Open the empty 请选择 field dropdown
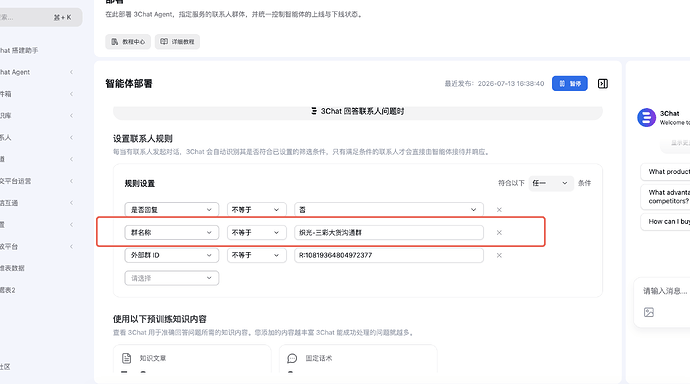This screenshot has height=384, width=690. [x=172, y=278]
